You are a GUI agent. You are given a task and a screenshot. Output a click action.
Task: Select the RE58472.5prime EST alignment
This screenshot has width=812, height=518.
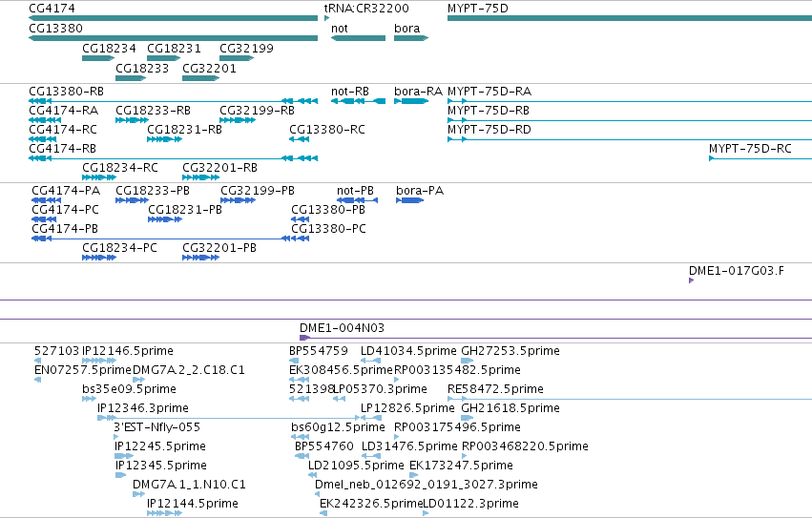[630, 400]
